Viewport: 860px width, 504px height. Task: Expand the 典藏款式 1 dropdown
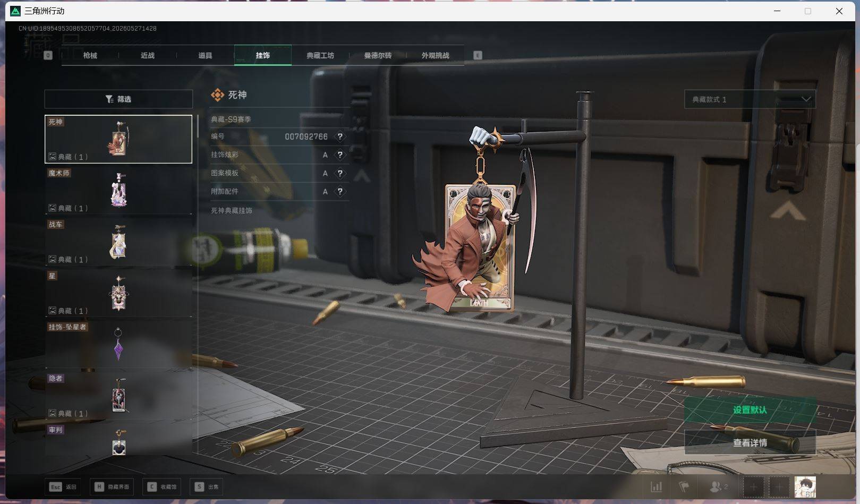[750, 99]
